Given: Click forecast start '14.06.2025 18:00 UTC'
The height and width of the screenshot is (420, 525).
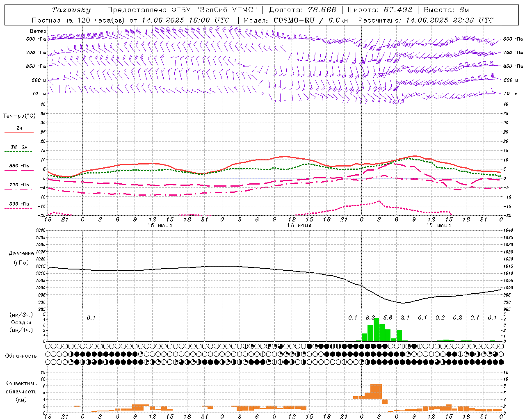Looking at the screenshot, I should 185,20.
